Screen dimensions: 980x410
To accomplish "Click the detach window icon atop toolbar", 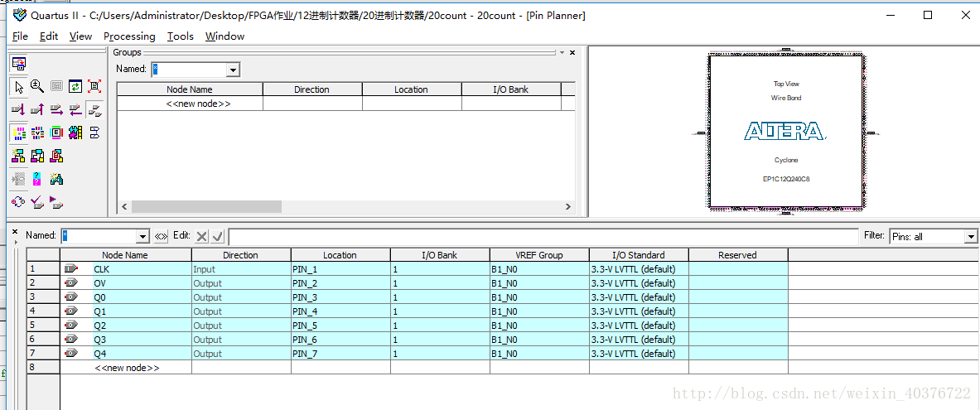I will [x=19, y=63].
